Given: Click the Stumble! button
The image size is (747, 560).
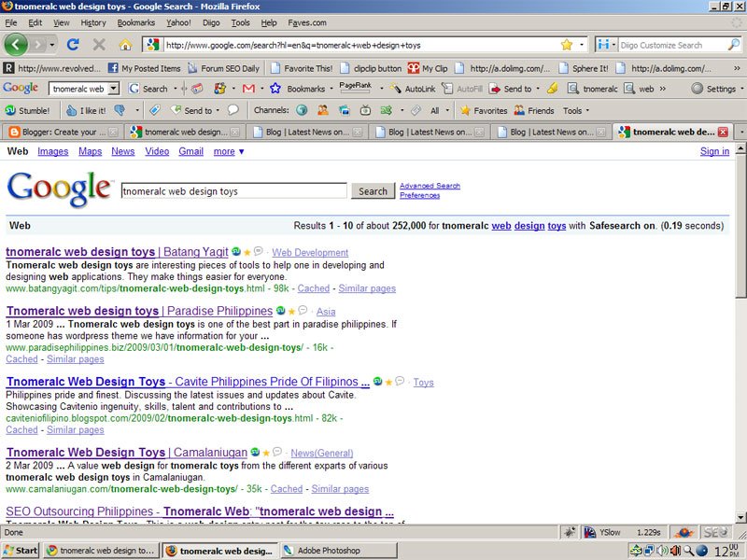Looking at the screenshot, I should (27, 110).
